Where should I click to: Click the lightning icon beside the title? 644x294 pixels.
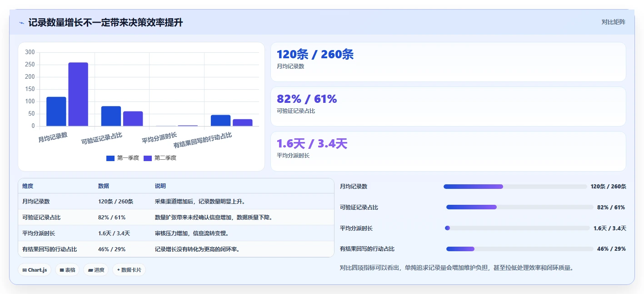tap(21, 22)
